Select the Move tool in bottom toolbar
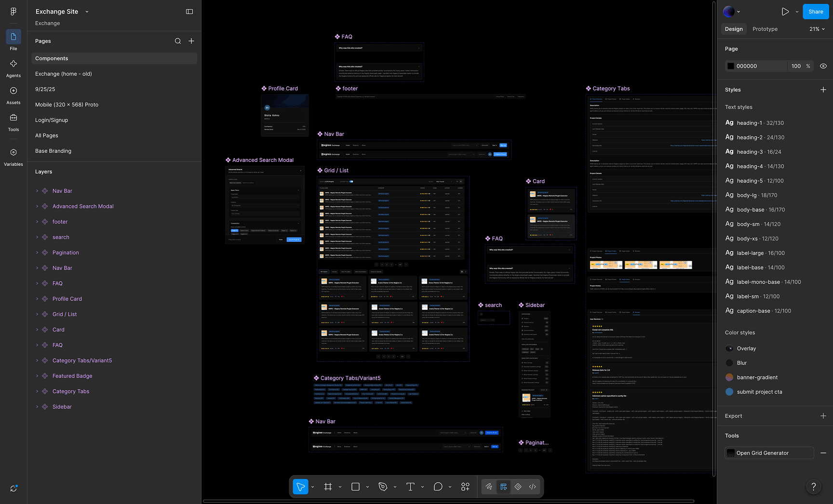 (x=300, y=487)
